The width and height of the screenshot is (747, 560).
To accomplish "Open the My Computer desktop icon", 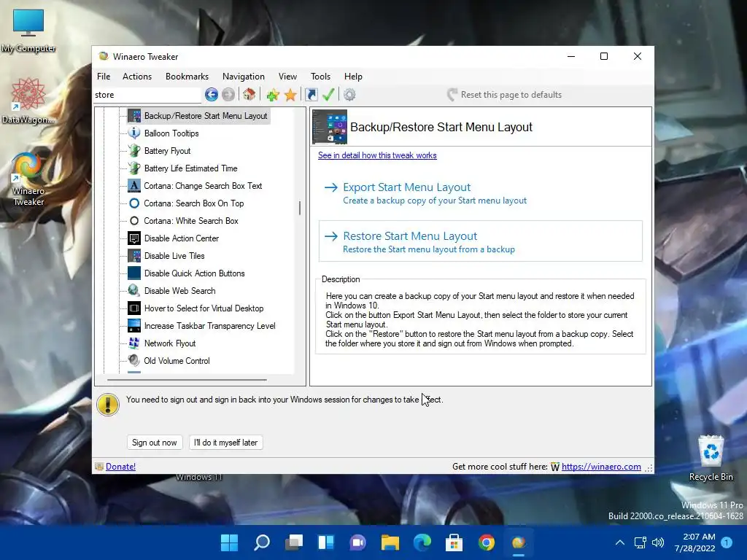I will point(28,31).
